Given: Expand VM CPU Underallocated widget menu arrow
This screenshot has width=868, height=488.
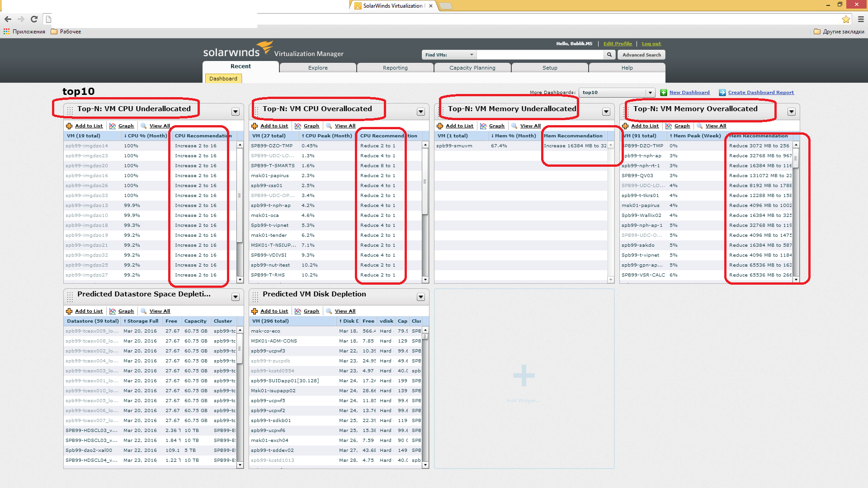Looking at the screenshot, I should (236, 112).
